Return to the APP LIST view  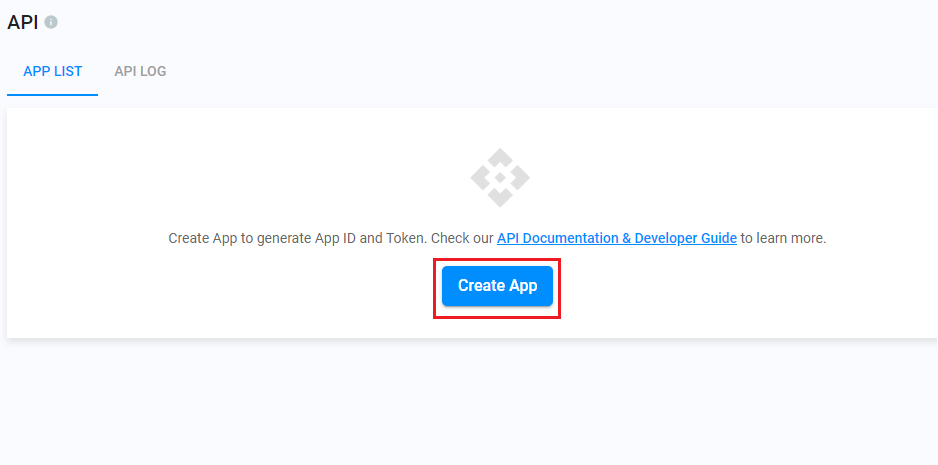[53, 71]
